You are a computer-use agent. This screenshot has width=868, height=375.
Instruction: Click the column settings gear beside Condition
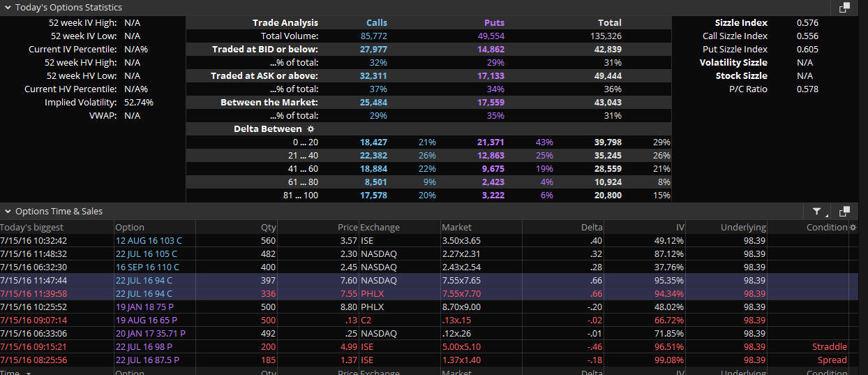853,227
